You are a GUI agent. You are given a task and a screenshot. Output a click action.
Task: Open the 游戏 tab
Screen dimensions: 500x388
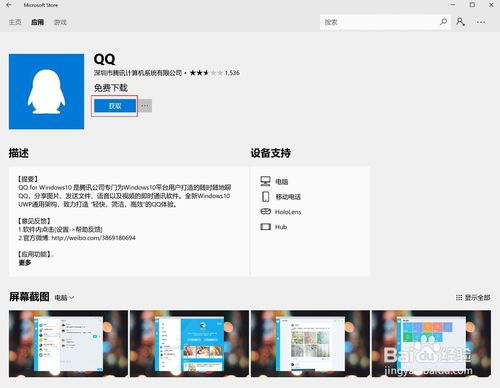click(60, 22)
